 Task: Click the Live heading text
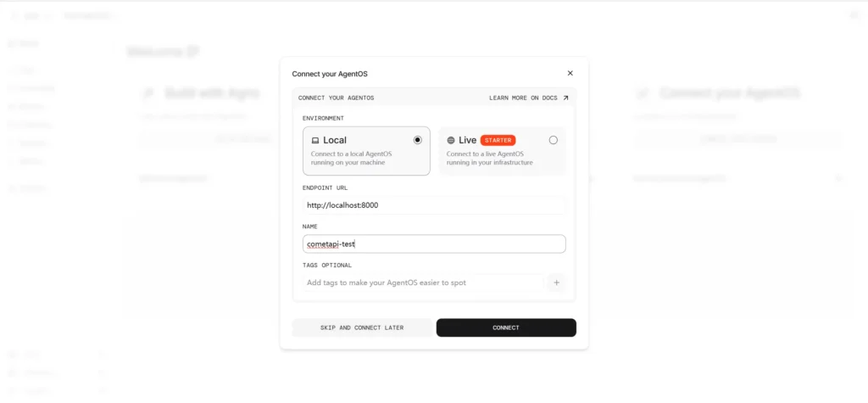(468, 140)
